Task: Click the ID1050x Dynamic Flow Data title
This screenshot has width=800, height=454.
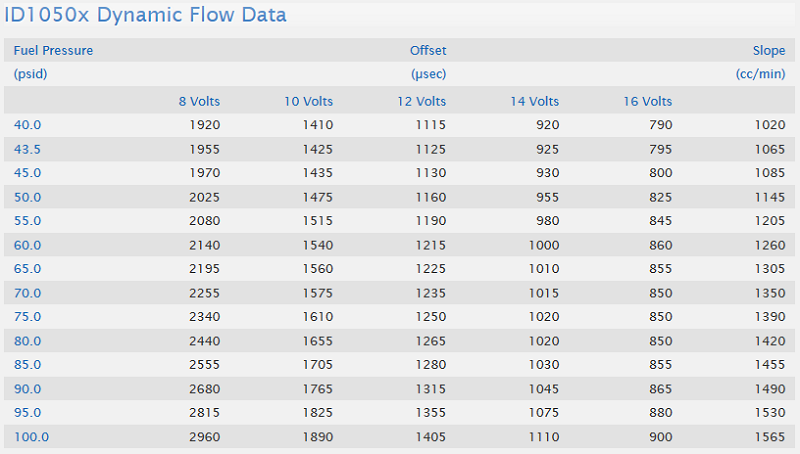Action: pos(145,15)
